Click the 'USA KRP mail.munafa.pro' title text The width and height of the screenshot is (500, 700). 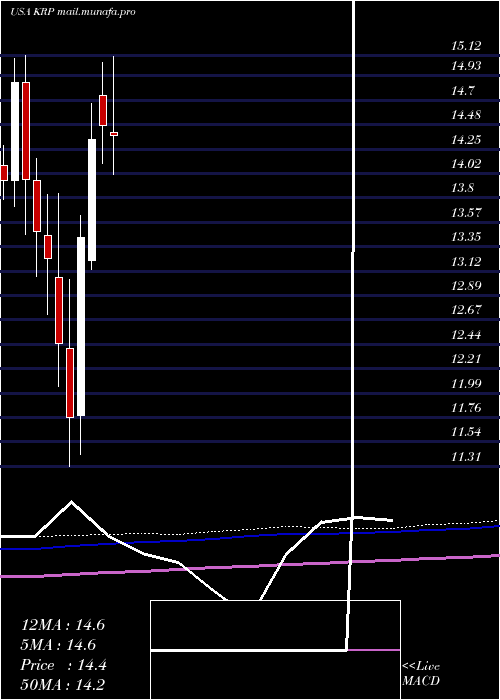click(73, 12)
